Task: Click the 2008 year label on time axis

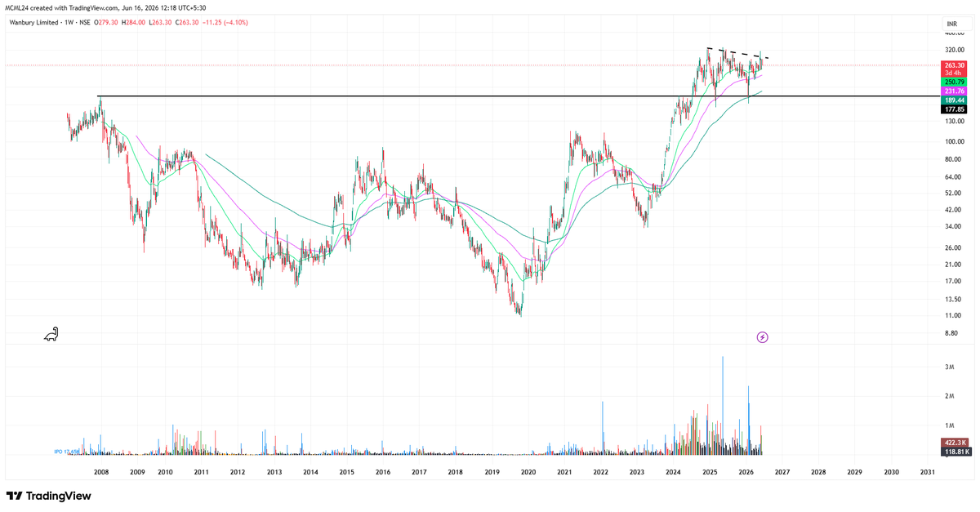Action: click(101, 472)
